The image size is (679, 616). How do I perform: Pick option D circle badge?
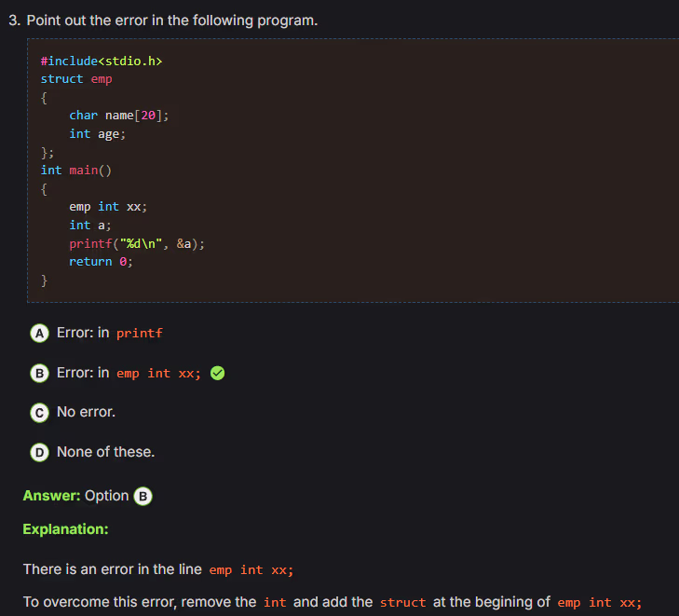[x=39, y=453]
